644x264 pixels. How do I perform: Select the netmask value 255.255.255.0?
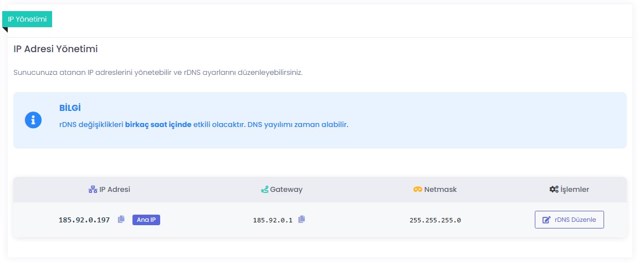point(435,220)
